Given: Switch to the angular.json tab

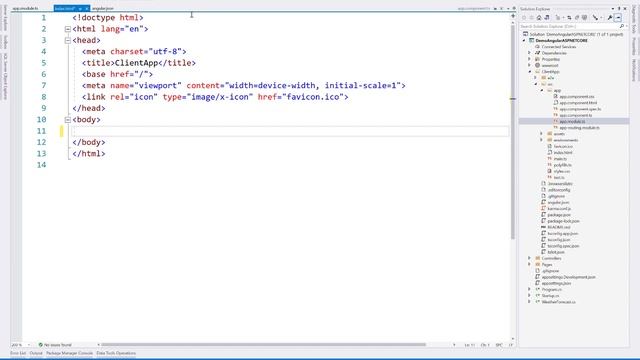Looking at the screenshot, I should [x=103, y=9].
